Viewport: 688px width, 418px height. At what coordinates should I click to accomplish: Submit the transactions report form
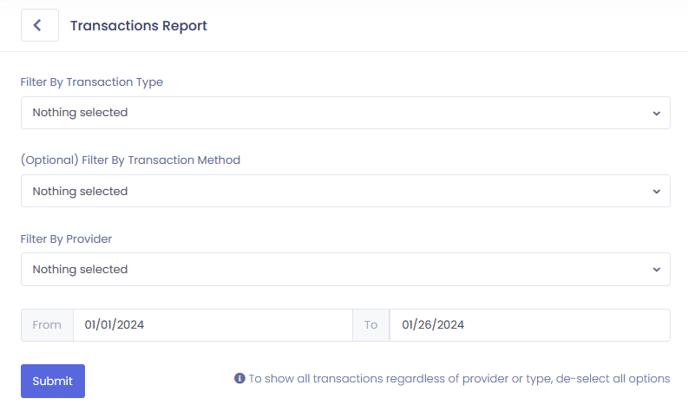pos(53,381)
